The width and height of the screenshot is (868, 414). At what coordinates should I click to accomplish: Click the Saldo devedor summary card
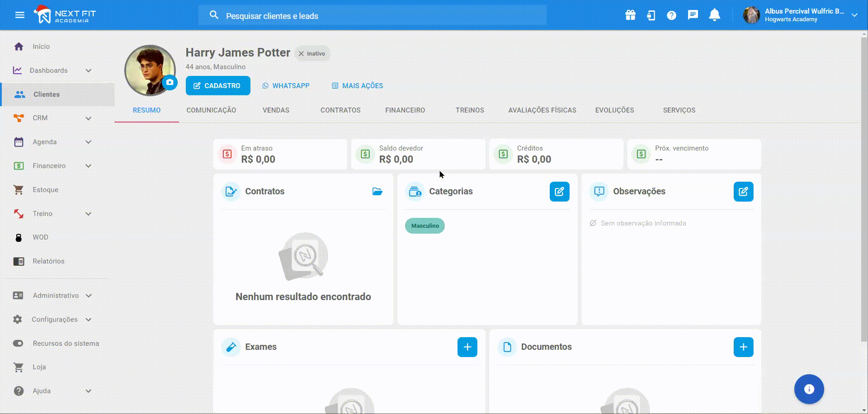coord(418,155)
